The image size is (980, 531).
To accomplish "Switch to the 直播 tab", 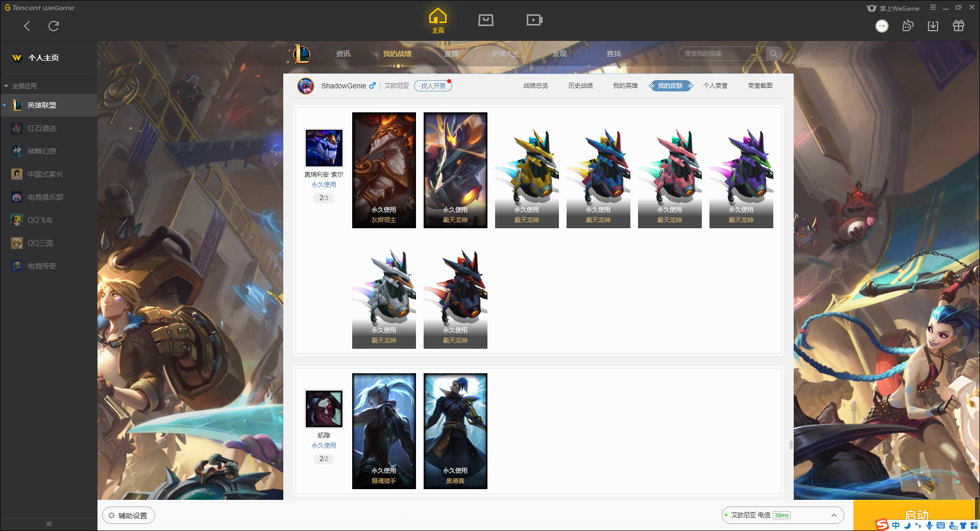I will pos(451,54).
